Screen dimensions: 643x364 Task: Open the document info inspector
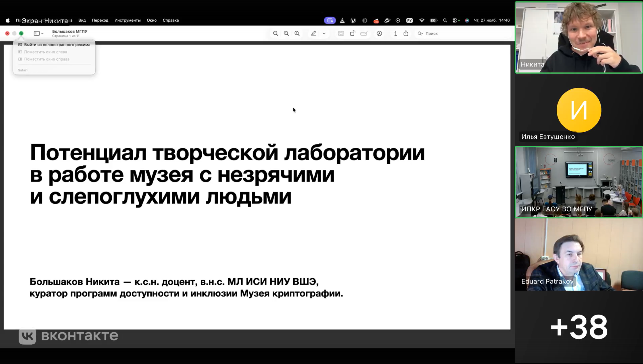coord(396,33)
